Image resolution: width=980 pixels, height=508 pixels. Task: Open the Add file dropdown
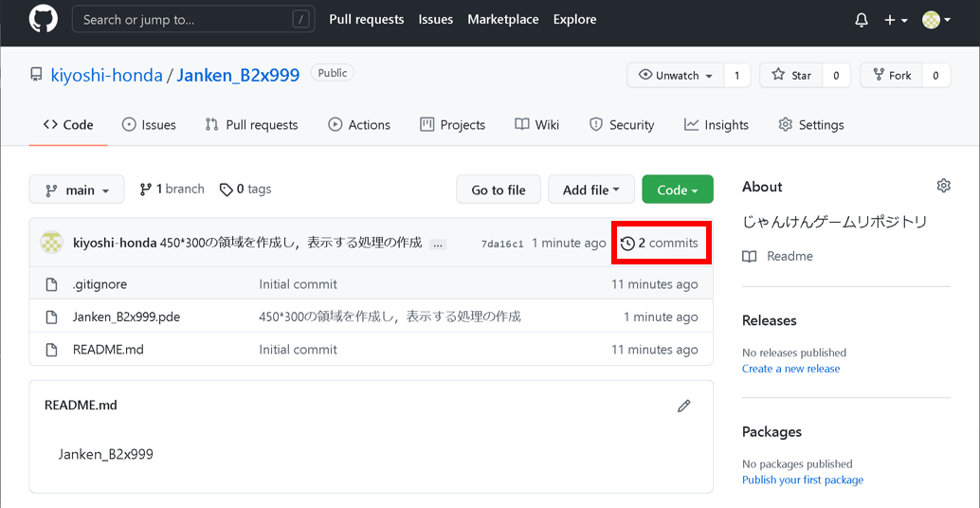click(x=590, y=190)
